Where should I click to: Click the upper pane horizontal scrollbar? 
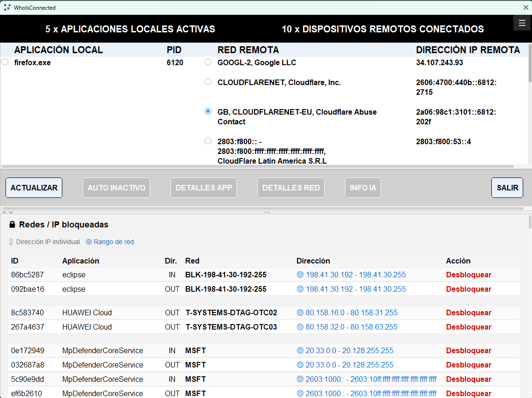point(258,166)
